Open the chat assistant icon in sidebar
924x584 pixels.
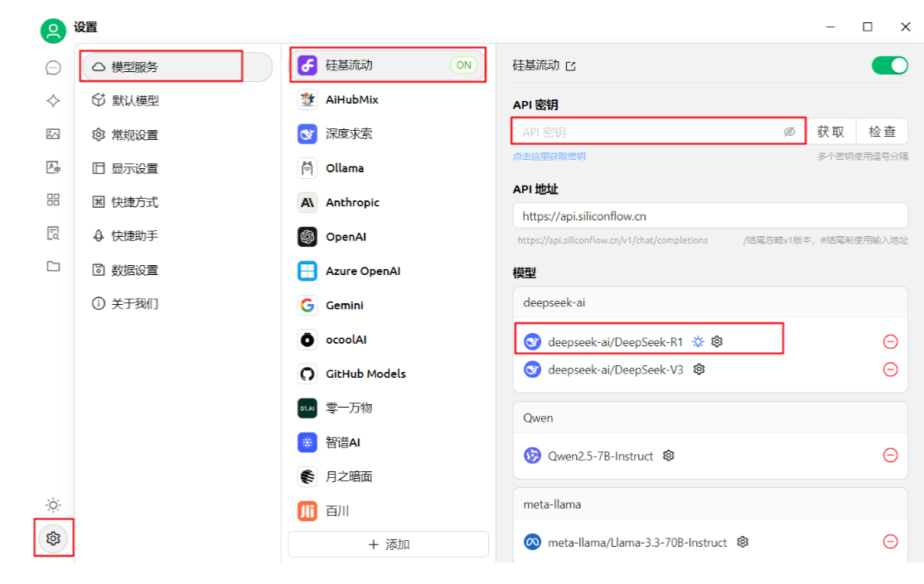pyautogui.click(x=53, y=68)
